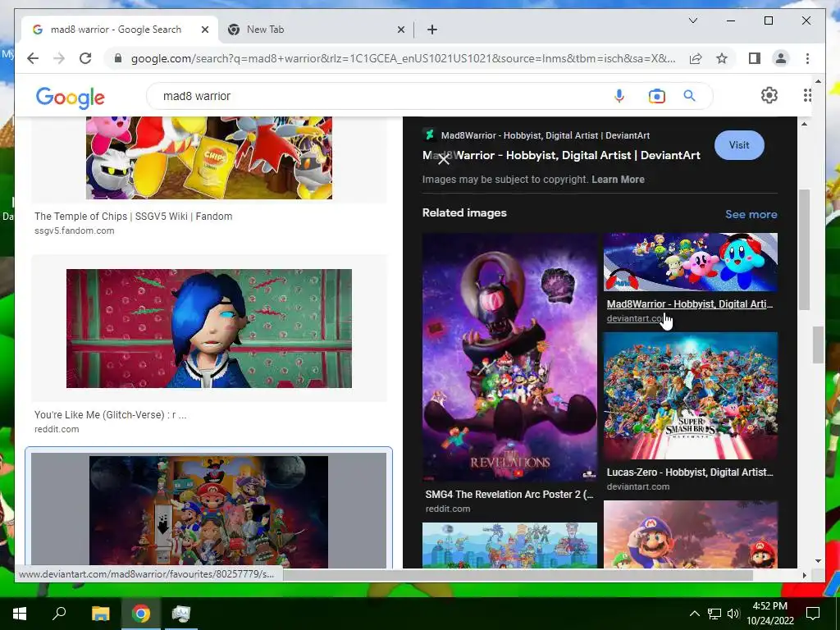
Task: Open the Revelations poster related image
Action: pos(509,357)
